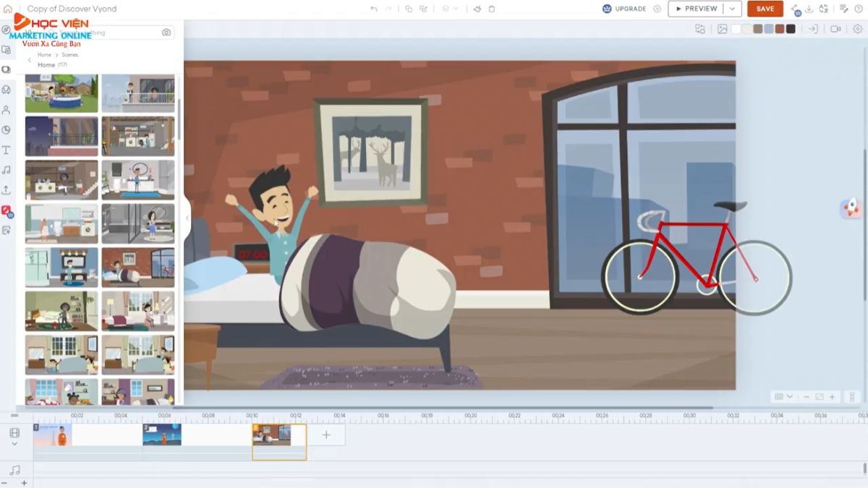Collapse the scenes panel handle
The width and height of the screenshot is (868, 488).
[x=187, y=218]
